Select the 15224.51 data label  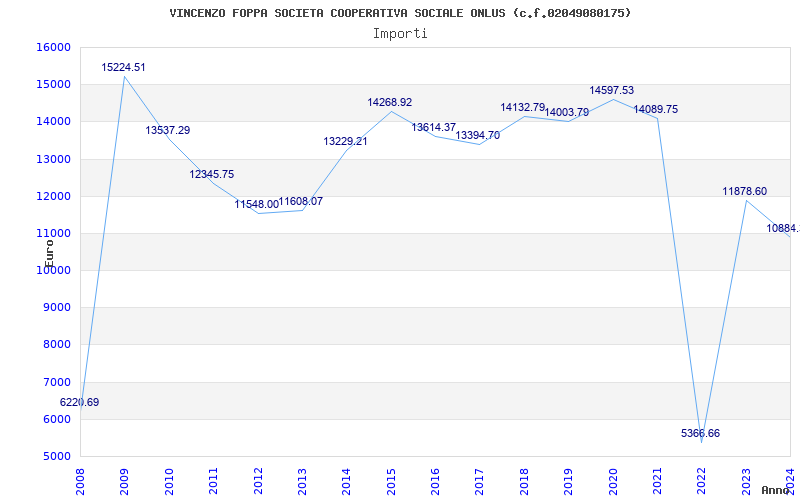click(x=123, y=67)
